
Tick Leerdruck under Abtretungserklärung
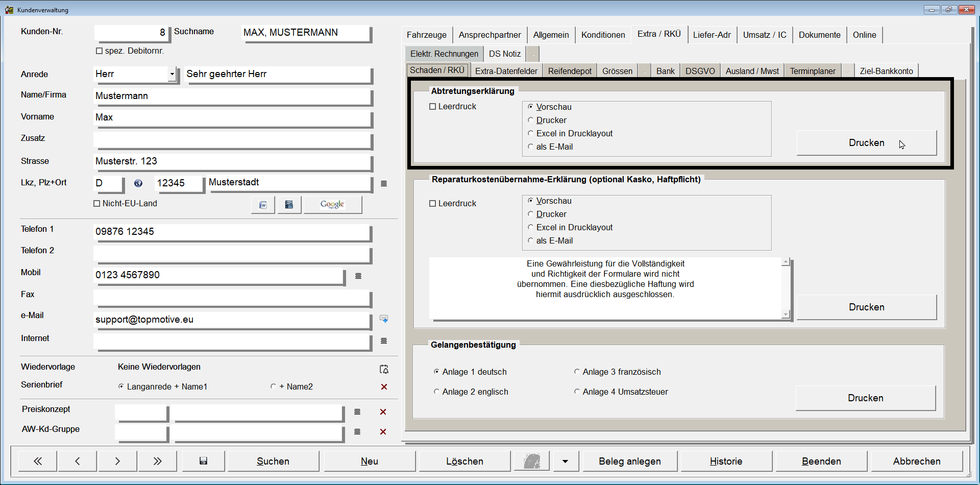pos(433,107)
